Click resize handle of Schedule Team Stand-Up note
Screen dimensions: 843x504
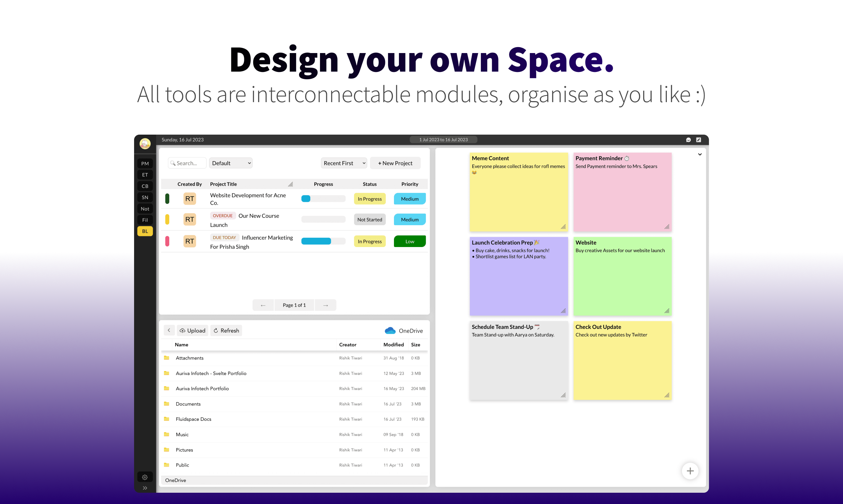pos(563,395)
